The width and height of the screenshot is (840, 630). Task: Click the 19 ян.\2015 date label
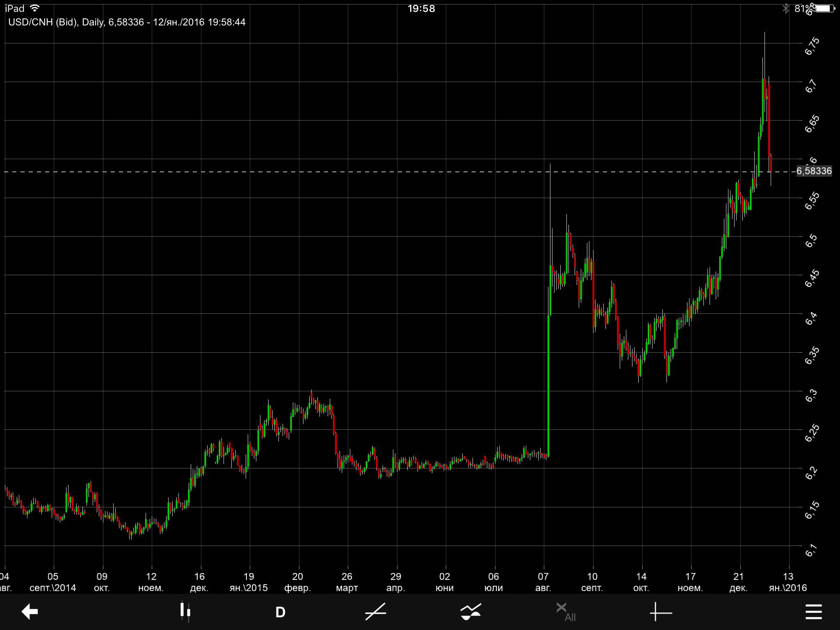tap(249, 582)
